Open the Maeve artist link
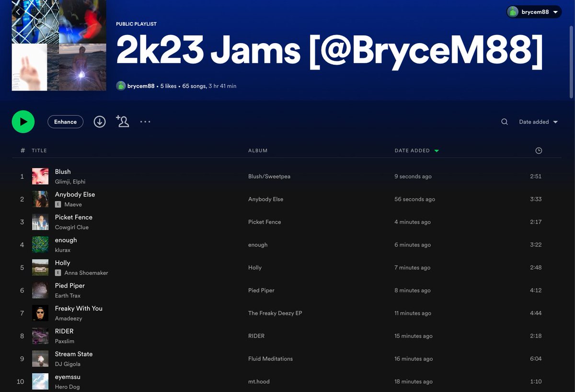Image resolution: width=575 pixels, height=392 pixels. tap(73, 205)
